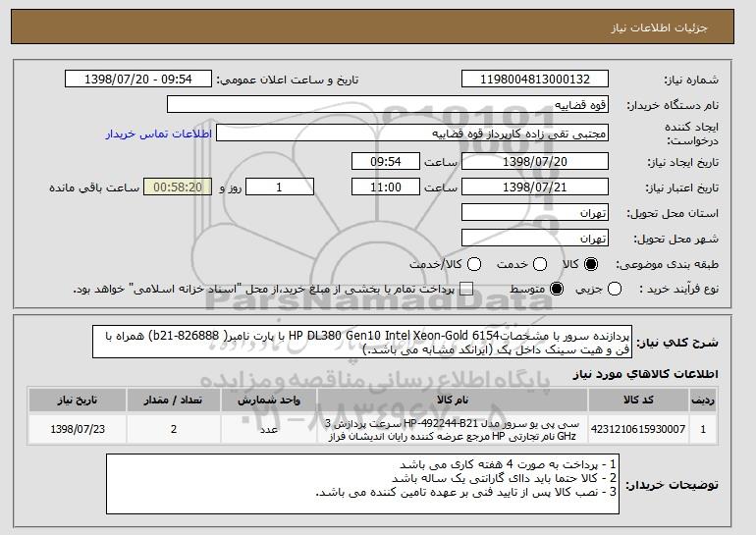Click the creation time field 09:54
Screen dimensions: 756x535
pyautogui.click(x=386, y=161)
